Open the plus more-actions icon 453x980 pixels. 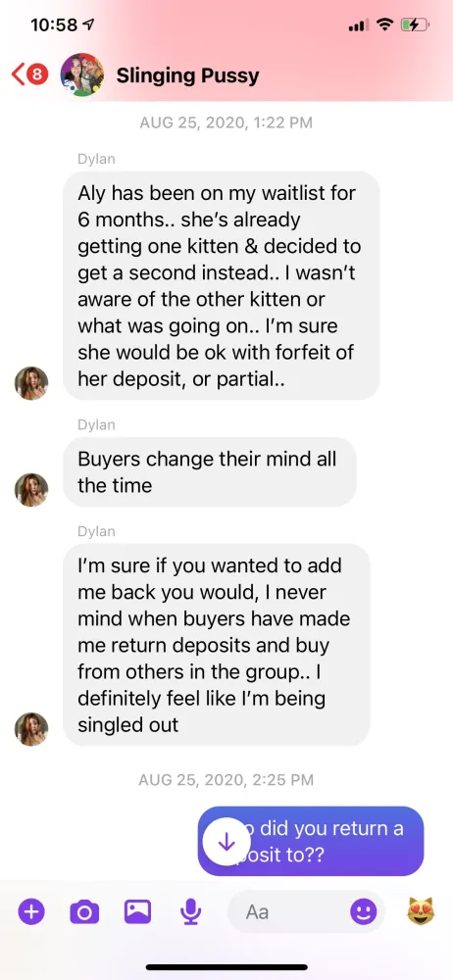coord(31,911)
